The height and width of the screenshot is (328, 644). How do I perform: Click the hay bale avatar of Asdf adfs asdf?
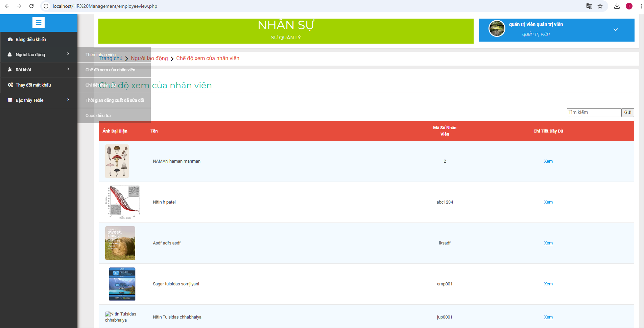tap(120, 243)
